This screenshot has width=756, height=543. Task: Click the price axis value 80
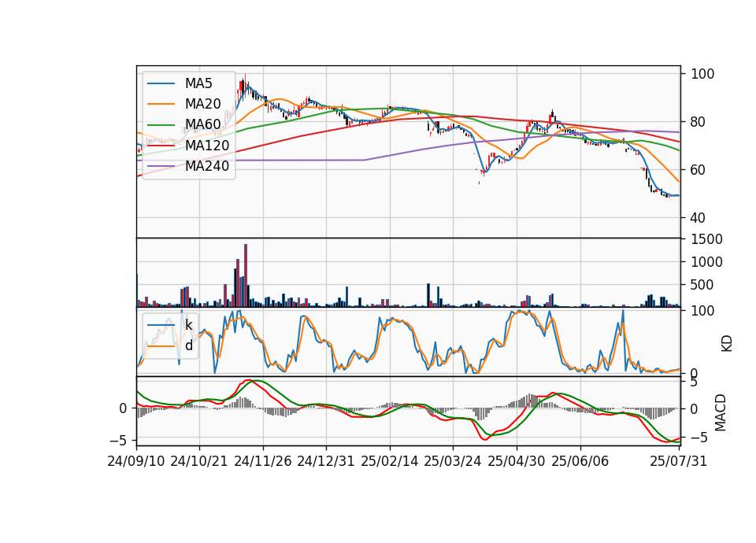coord(698,122)
